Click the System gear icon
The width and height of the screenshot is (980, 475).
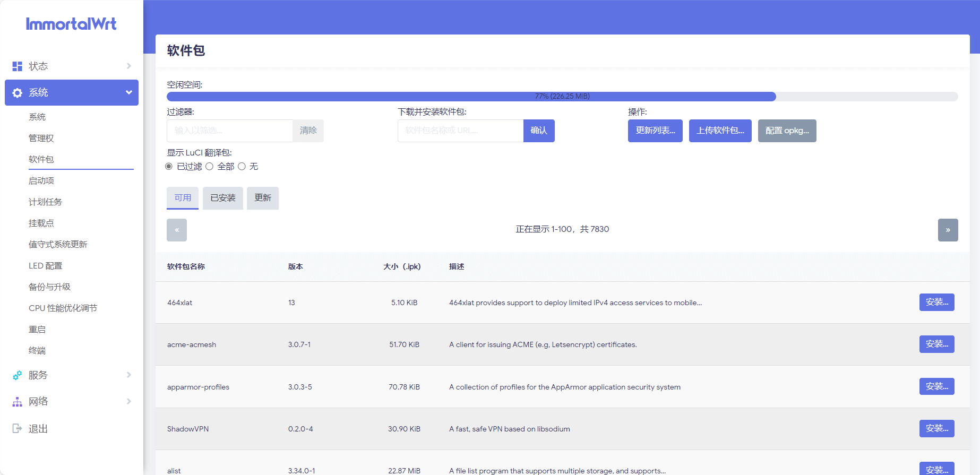click(x=18, y=93)
